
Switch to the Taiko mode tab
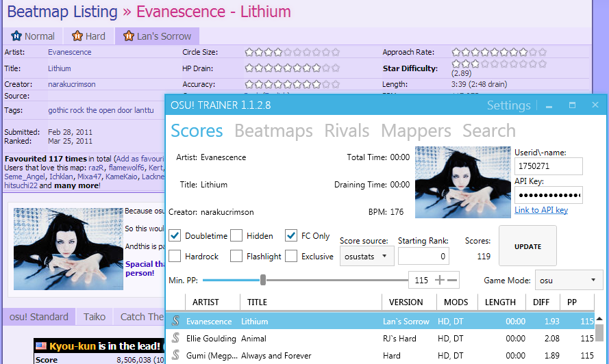pos(95,317)
